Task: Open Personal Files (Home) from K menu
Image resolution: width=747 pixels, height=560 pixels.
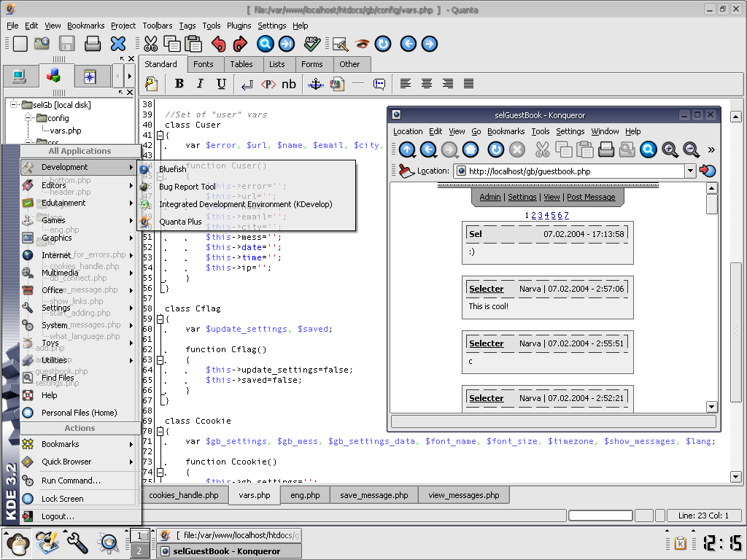Action: [x=79, y=413]
